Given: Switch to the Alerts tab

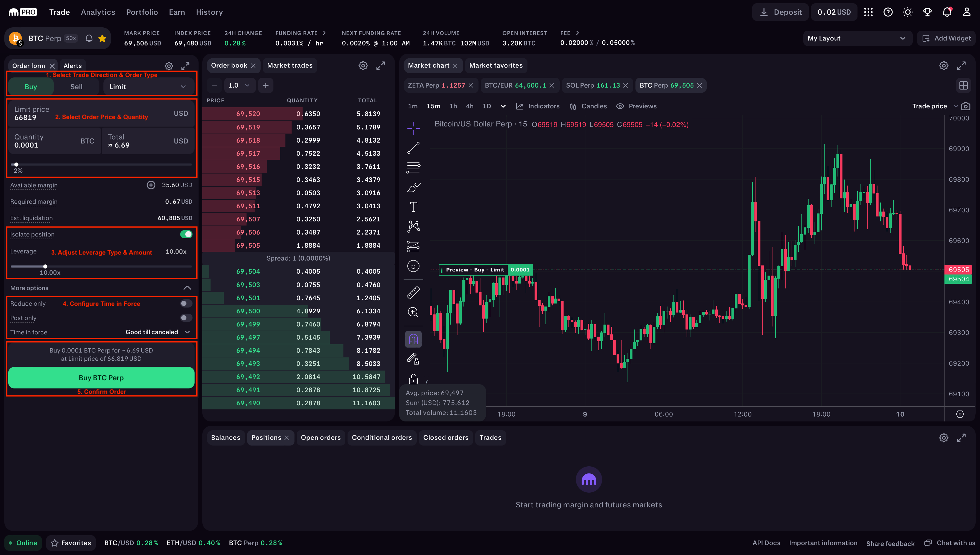Looking at the screenshot, I should (x=72, y=66).
